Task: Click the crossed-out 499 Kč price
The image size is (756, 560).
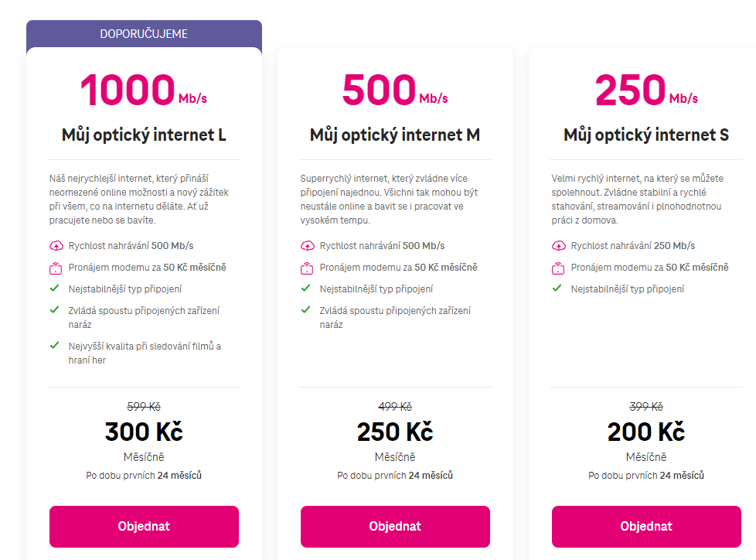Action: click(x=395, y=407)
